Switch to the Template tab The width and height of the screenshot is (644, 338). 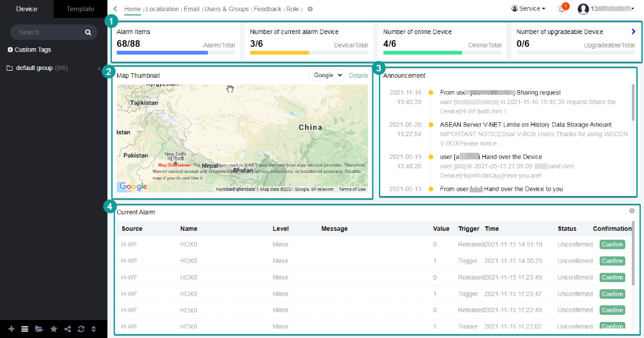(x=80, y=9)
